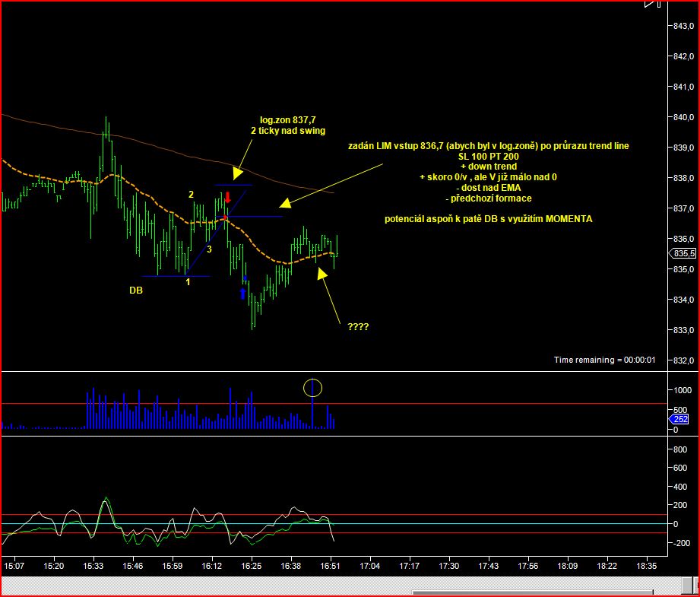Click the 'potenciál aspoň k patě DB' text
This screenshot has width=700, height=597.
(442, 219)
